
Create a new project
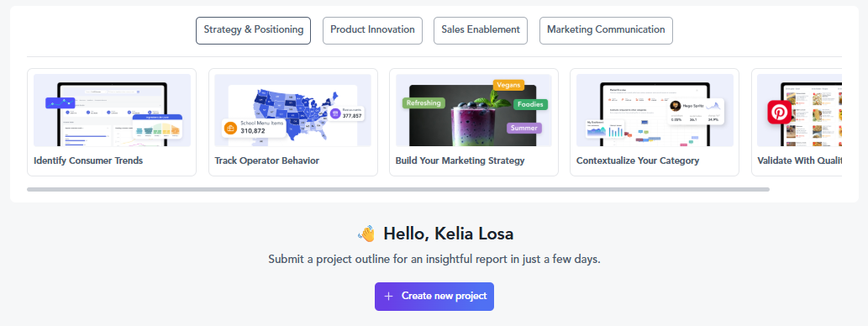(434, 297)
